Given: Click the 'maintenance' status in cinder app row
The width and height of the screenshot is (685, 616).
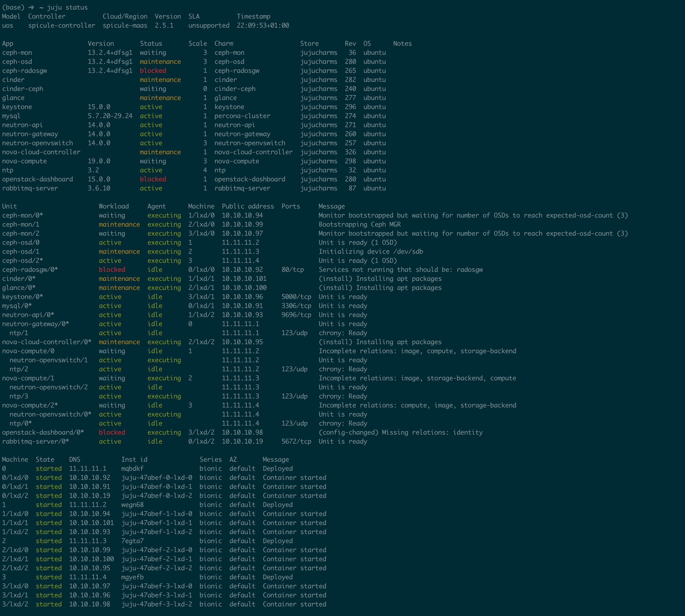Looking at the screenshot, I should pyautogui.click(x=160, y=80).
